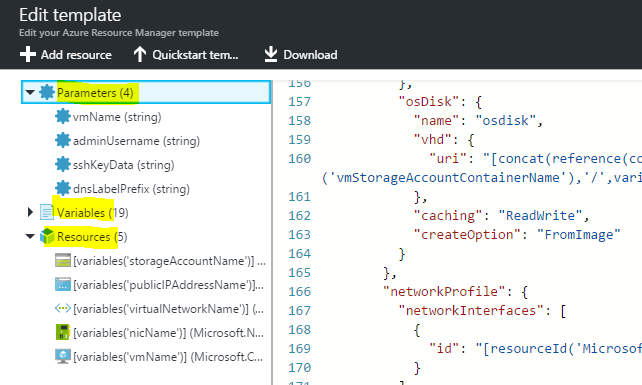Image resolution: width=642 pixels, height=385 pixels.
Task: Expand the Variables tree node
Action: 30,212
